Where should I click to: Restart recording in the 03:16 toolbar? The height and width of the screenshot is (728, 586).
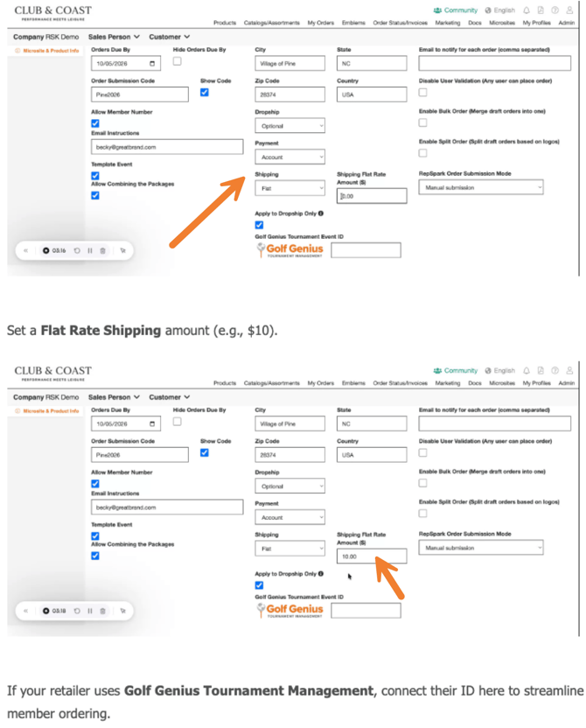tap(77, 250)
